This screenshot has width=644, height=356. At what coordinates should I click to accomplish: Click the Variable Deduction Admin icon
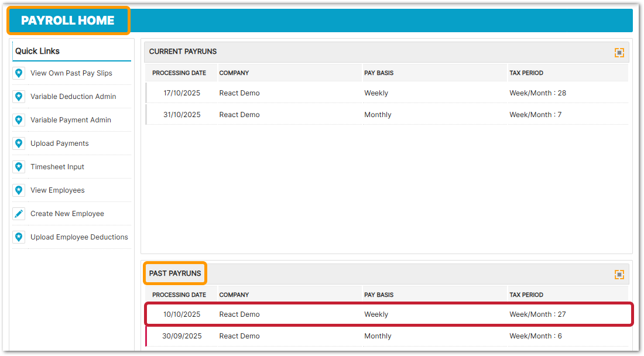pyautogui.click(x=19, y=97)
